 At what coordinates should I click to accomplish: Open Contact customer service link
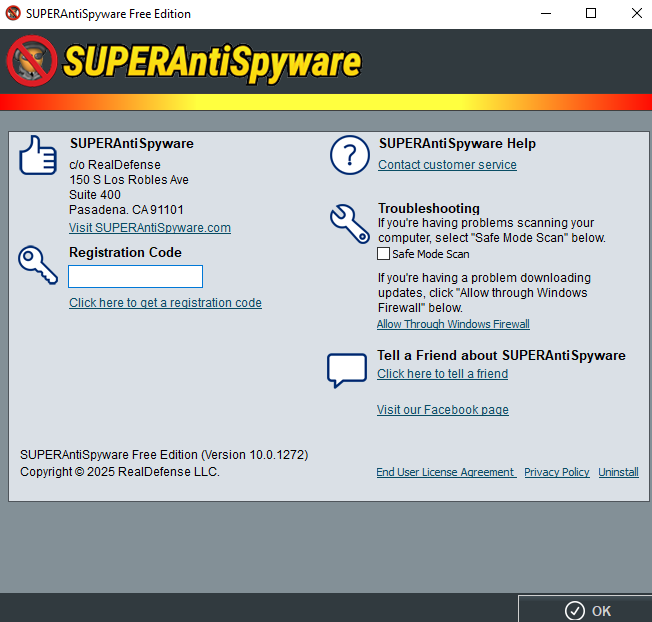[x=447, y=165]
